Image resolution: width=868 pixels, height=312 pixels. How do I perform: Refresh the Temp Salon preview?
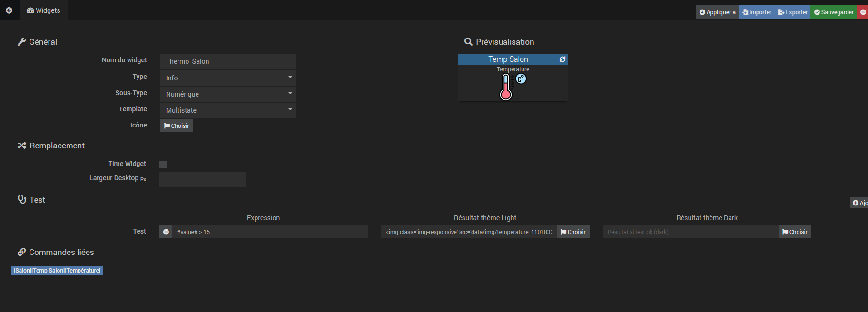(562, 59)
